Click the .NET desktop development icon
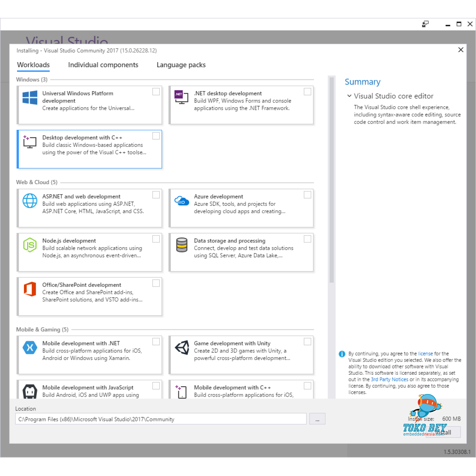476x476 pixels. point(181,97)
